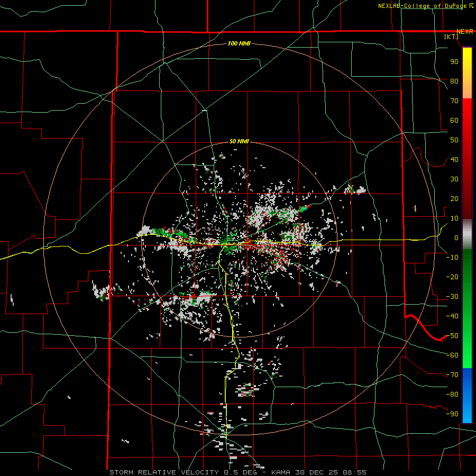The height and width of the screenshot is (476, 476).
Task: Click the 08:55 time stamp in the caption
Action: 354,472
